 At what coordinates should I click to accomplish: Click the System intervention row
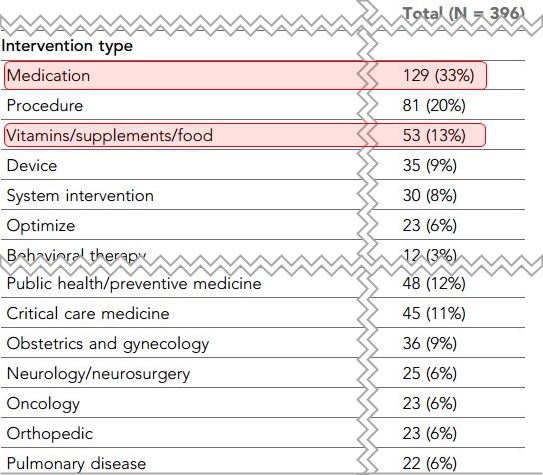[x=263, y=195]
